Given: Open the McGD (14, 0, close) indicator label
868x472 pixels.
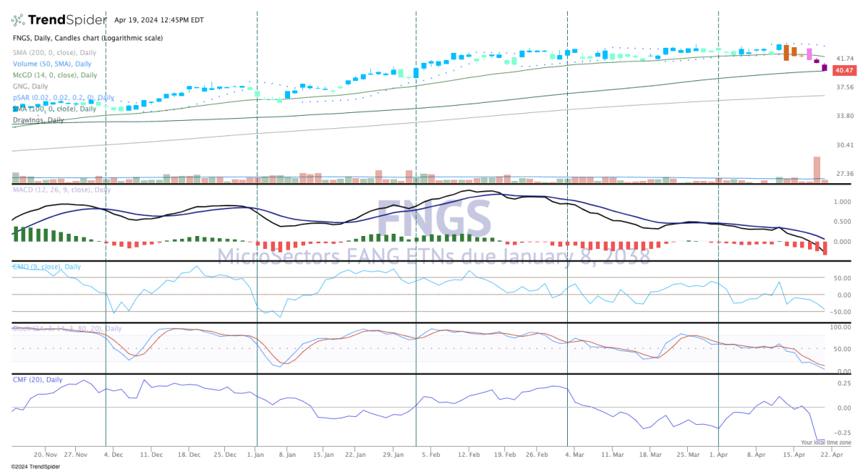Looking at the screenshot, I should click(x=55, y=75).
